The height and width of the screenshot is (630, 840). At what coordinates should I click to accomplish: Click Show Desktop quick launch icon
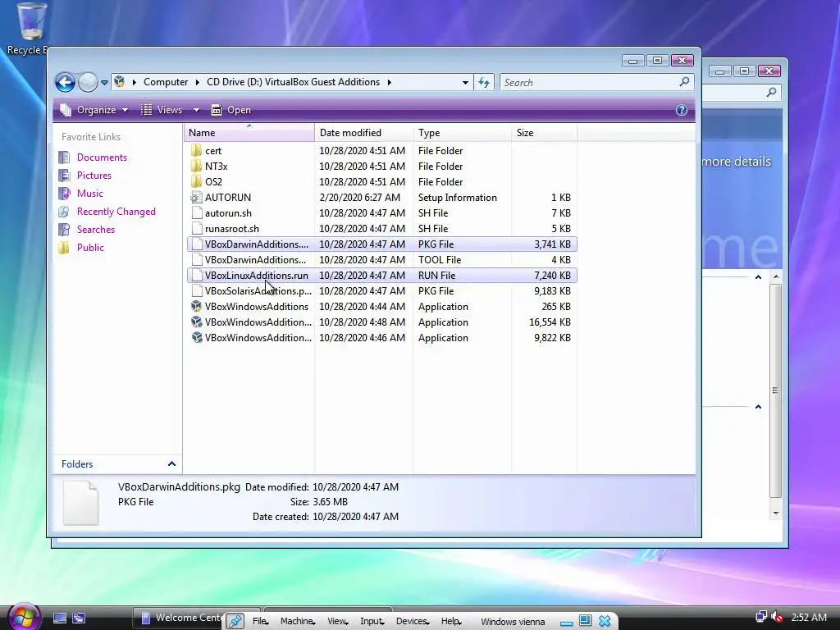[x=59, y=619]
